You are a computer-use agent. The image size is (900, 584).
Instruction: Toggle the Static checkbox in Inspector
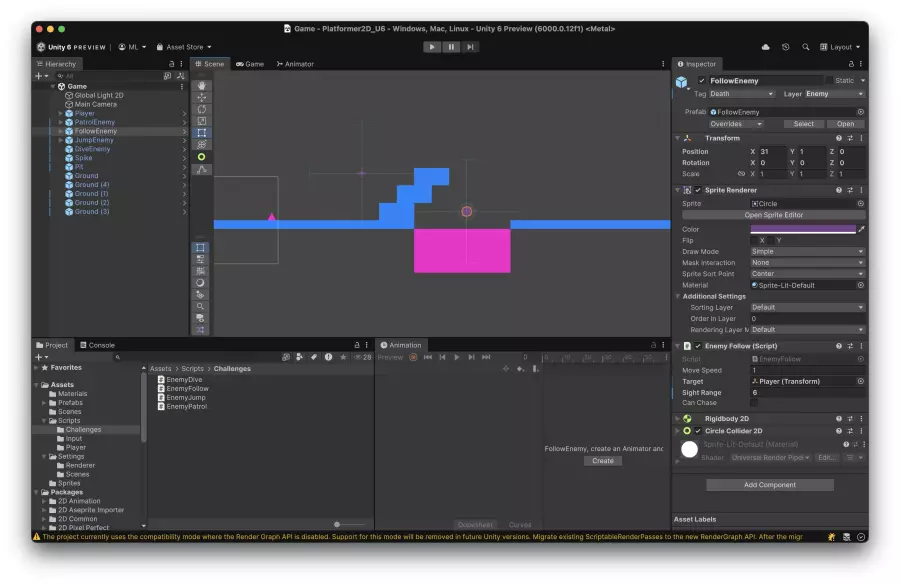click(830, 81)
